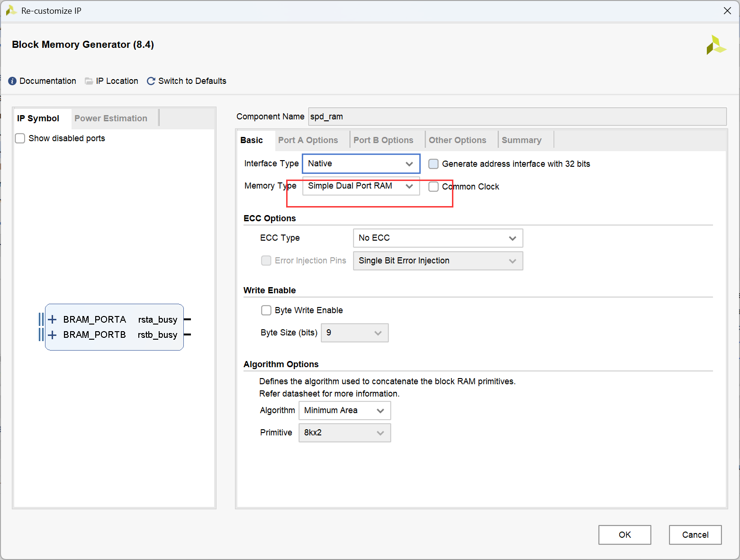This screenshot has width=740, height=560.
Task: Click the IP Location folder icon
Action: point(89,81)
